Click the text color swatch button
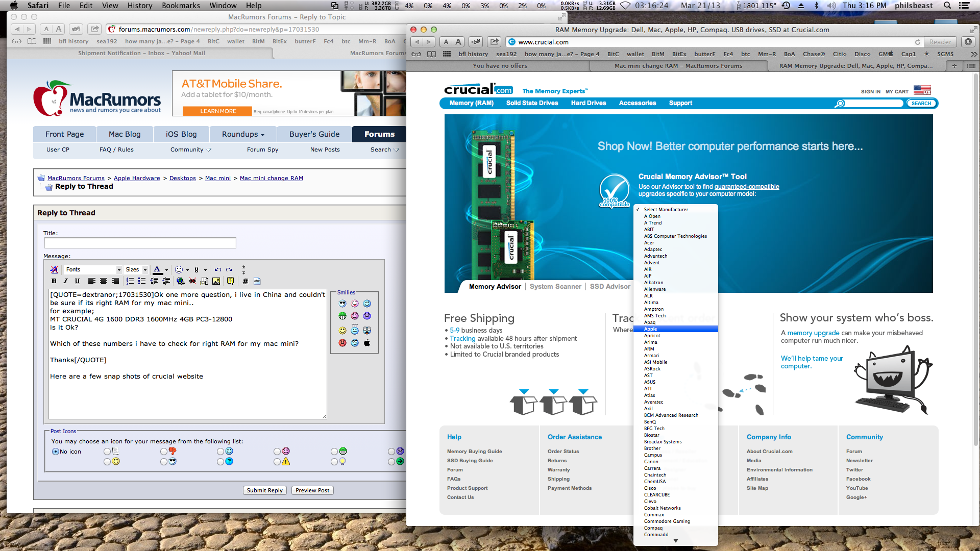The height and width of the screenshot is (551, 980). [157, 269]
